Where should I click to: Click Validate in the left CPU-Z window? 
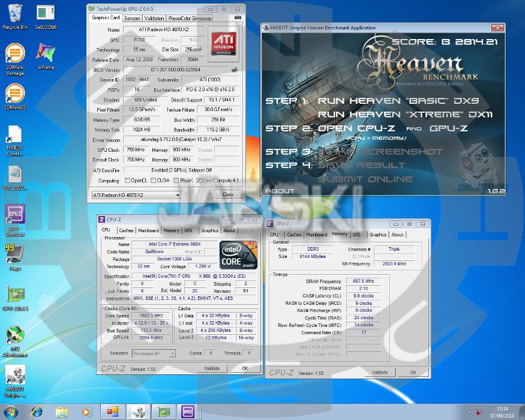(x=212, y=368)
